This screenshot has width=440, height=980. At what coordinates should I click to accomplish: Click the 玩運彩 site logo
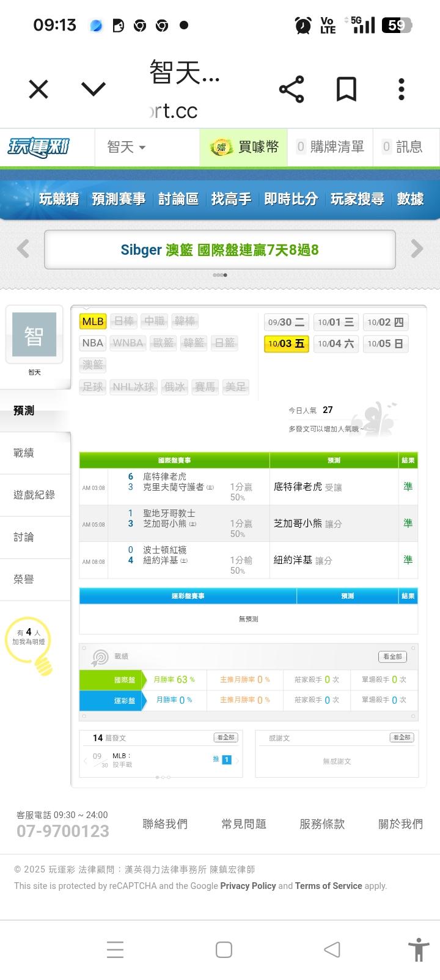(x=38, y=147)
